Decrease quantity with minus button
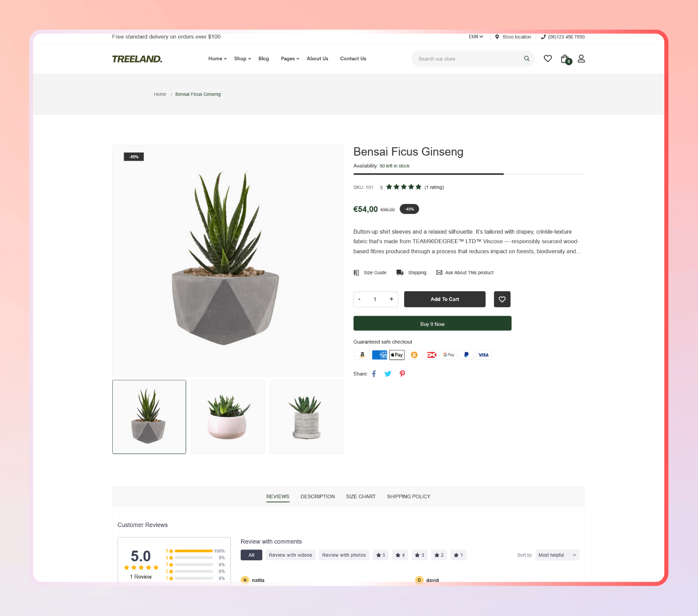The height and width of the screenshot is (616, 698). point(359,299)
